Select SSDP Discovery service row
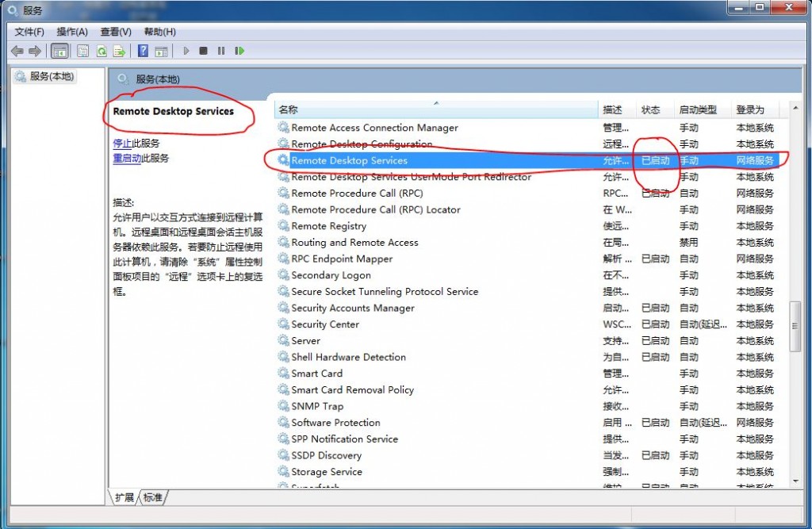This screenshot has width=812, height=529. (x=527, y=455)
